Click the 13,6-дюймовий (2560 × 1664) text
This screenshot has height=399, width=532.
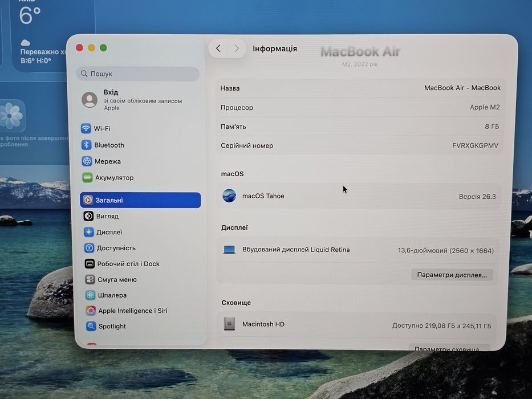click(x=446, y=251)
